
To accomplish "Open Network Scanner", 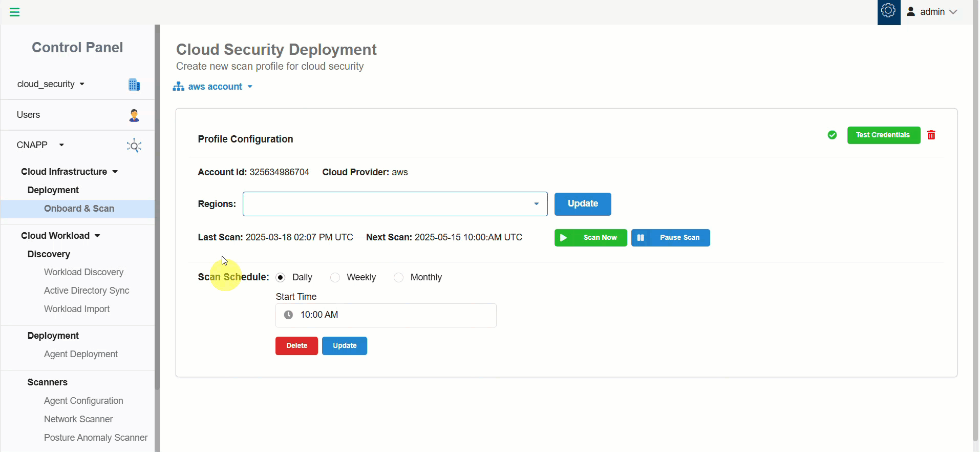I will (x=78, y=419).
